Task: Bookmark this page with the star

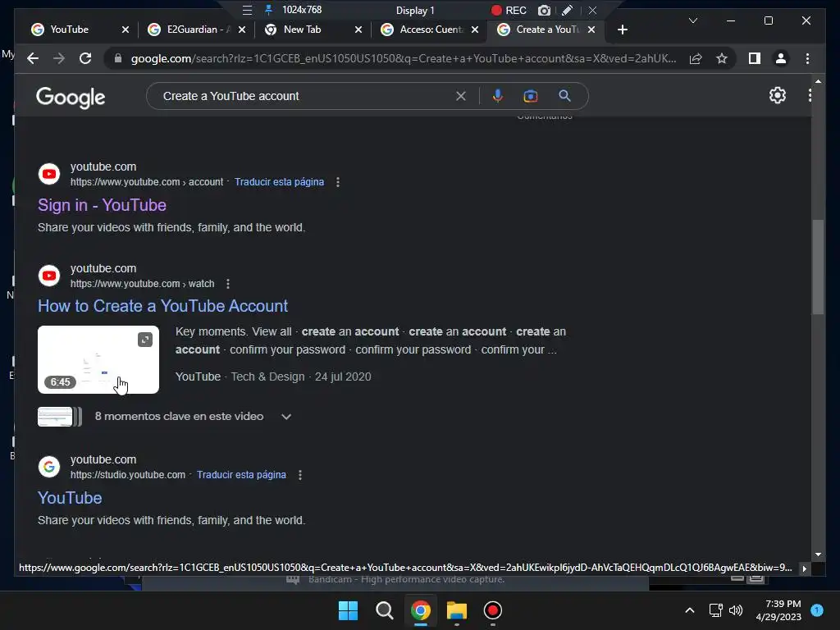Action: point(722,58)
